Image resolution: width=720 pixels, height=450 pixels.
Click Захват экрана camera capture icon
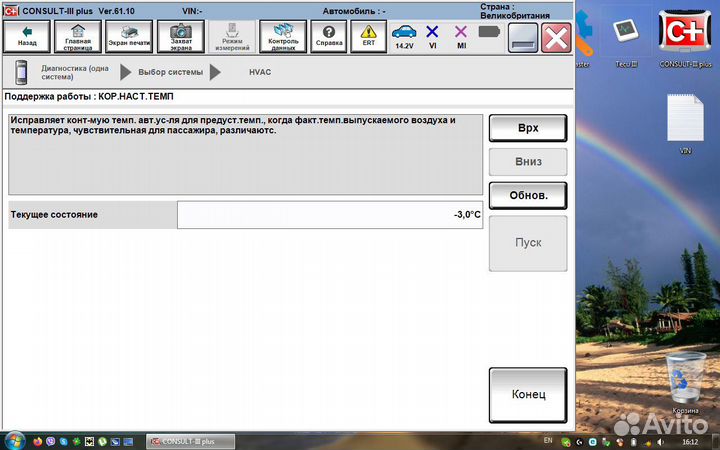(x=180, y=37)
